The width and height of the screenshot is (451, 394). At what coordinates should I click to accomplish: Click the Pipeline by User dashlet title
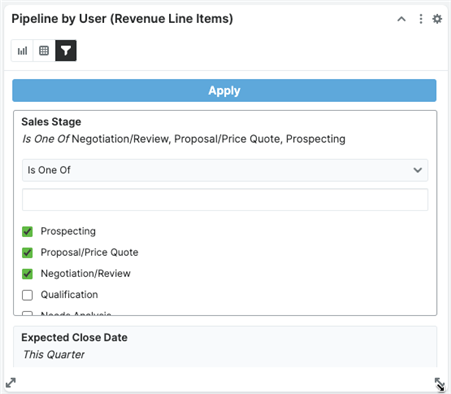coord(122,19)
